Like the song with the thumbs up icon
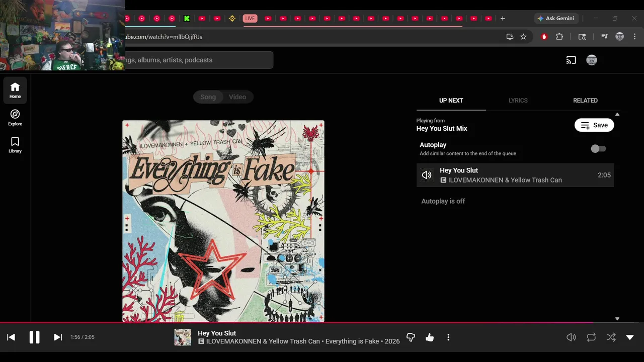Image resolution: width=644 pixels, height=362 pixels. coord(430,337)
